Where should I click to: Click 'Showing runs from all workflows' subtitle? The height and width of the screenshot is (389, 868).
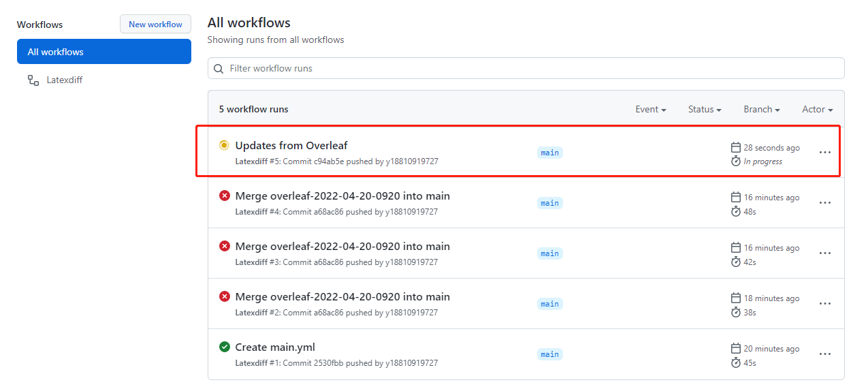(276, 40)
